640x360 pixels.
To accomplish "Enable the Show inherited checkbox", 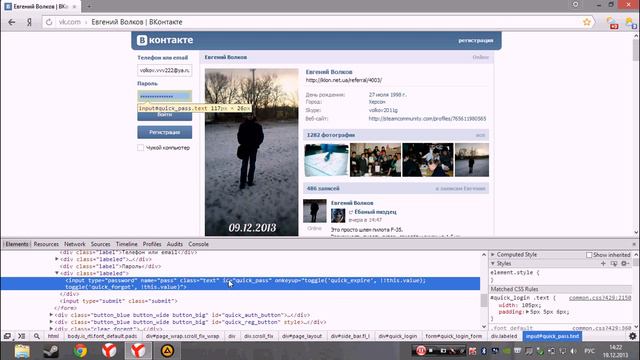I will point(589,255).
